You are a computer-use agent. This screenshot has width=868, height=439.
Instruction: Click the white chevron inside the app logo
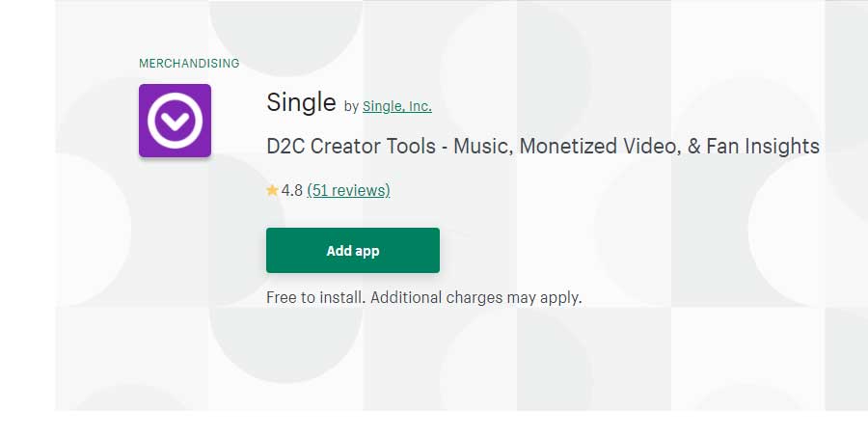[x=175, y=122]
